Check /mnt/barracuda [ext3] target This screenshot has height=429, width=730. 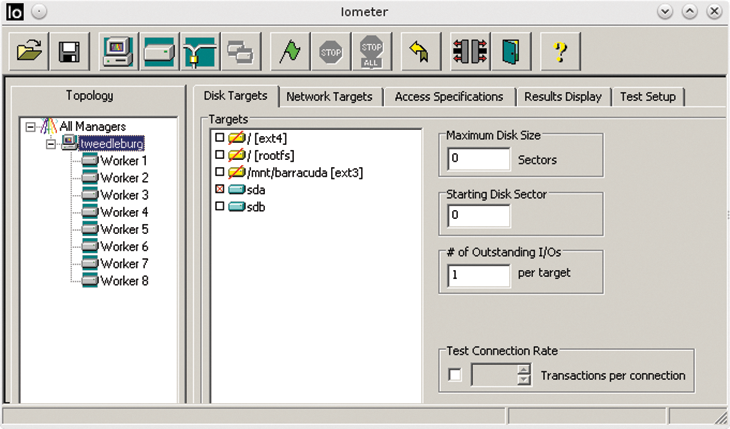(x=220, y=172)
